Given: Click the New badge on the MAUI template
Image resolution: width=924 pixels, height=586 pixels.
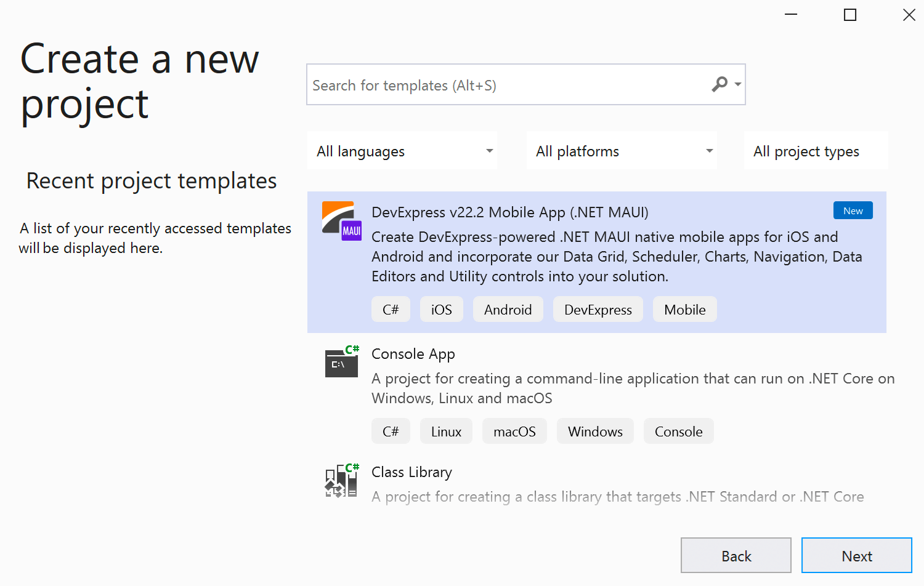Looking at the screenshot, I should [x=853, y=210].
